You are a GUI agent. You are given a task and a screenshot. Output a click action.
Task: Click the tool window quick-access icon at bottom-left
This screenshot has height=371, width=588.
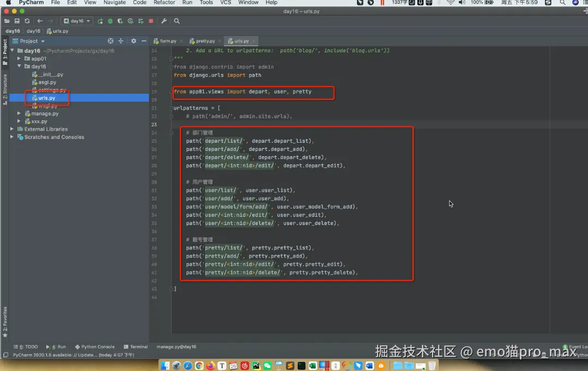[x=5, y=355]
